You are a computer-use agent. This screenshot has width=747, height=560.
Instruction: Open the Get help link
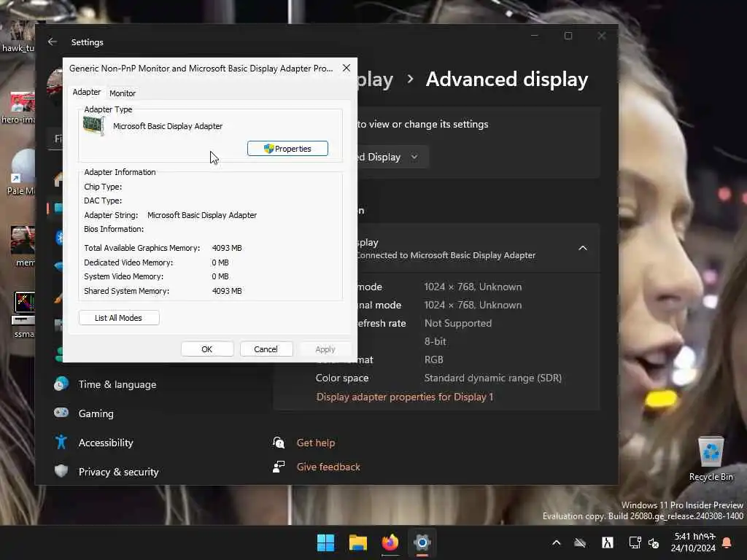pyautogui.click(x=316, y=443)
